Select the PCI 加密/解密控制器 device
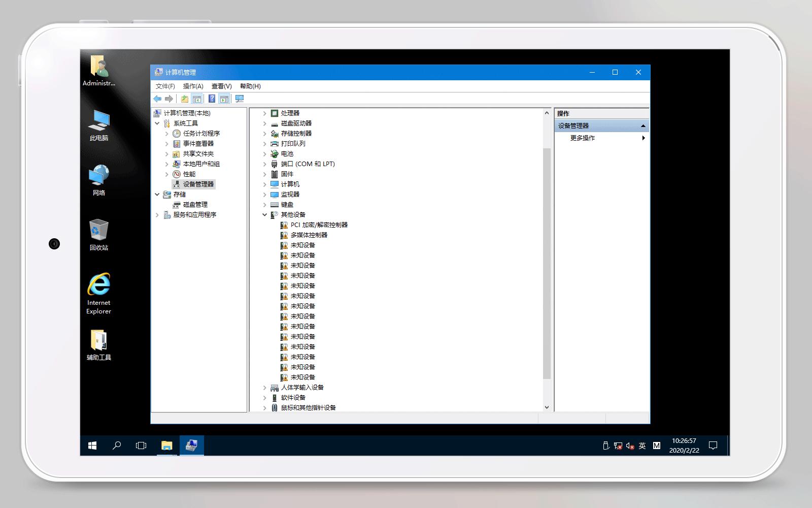The image size is (812, 508). pyautogui.click(x=315, y=225)
